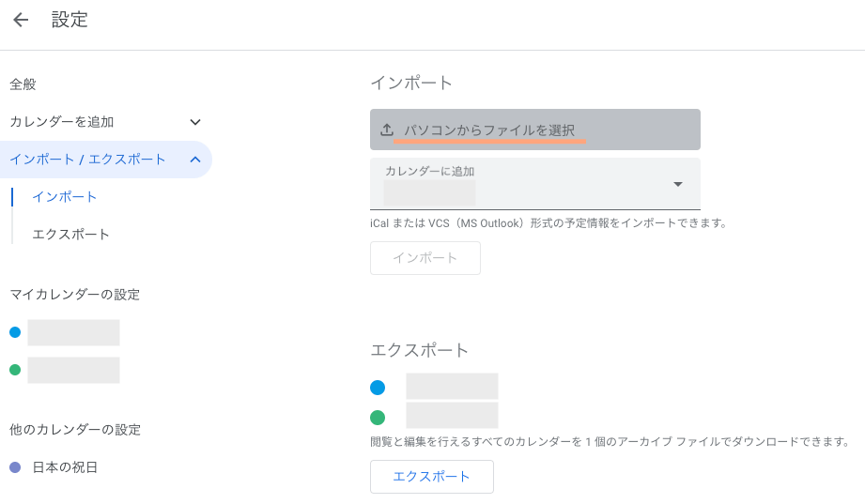Select インポート sub-item in sidebar
The image size is (865, 504).
coord(65,197)
